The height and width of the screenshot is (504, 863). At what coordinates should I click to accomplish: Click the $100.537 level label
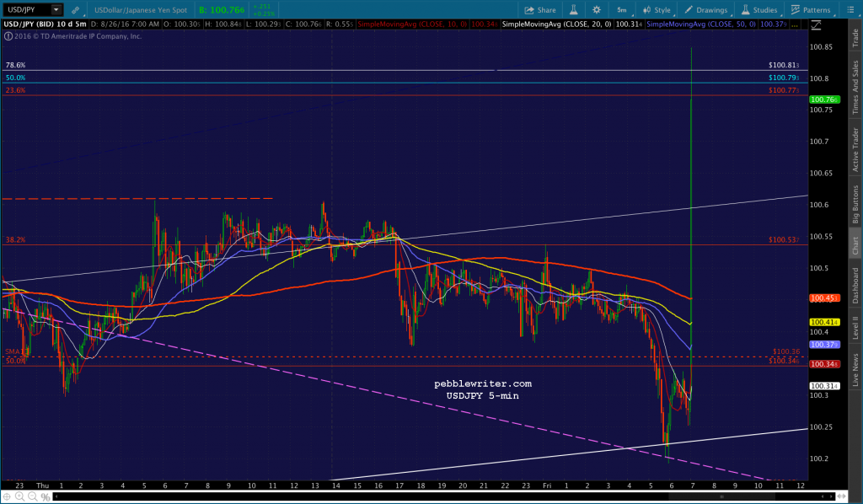coord(784,240)
